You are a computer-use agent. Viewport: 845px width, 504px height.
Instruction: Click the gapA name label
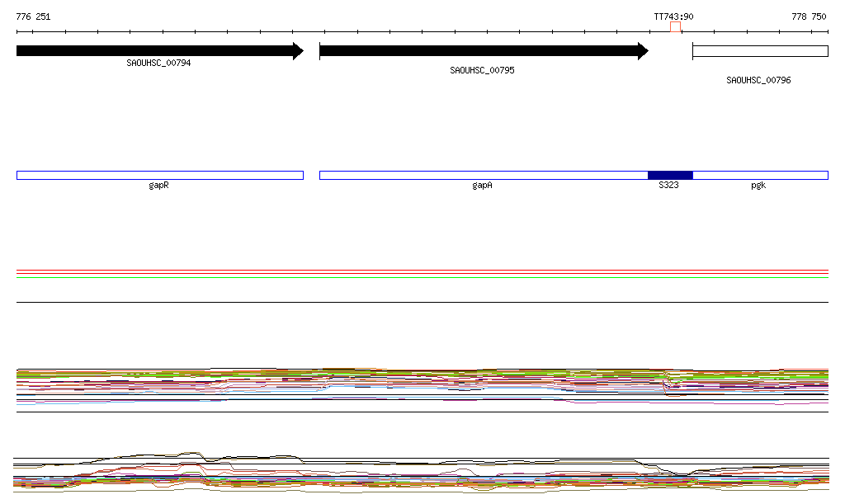tap(482, 186)
